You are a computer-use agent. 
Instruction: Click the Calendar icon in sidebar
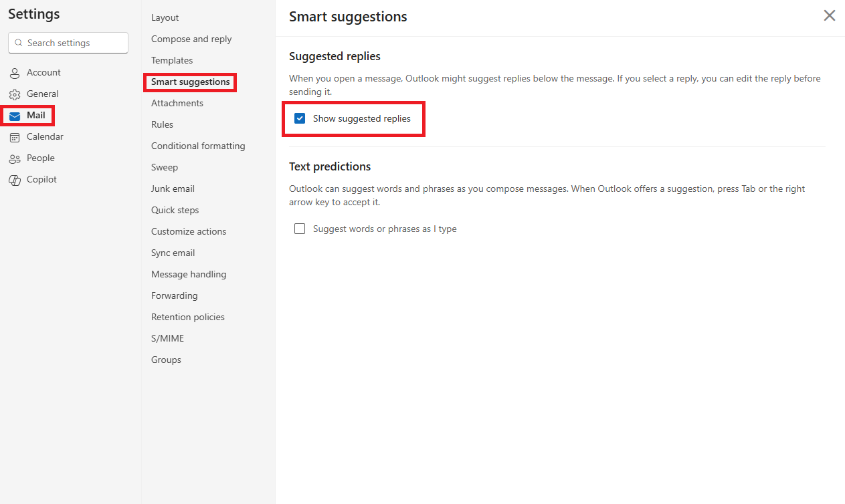tap(15, 137)
